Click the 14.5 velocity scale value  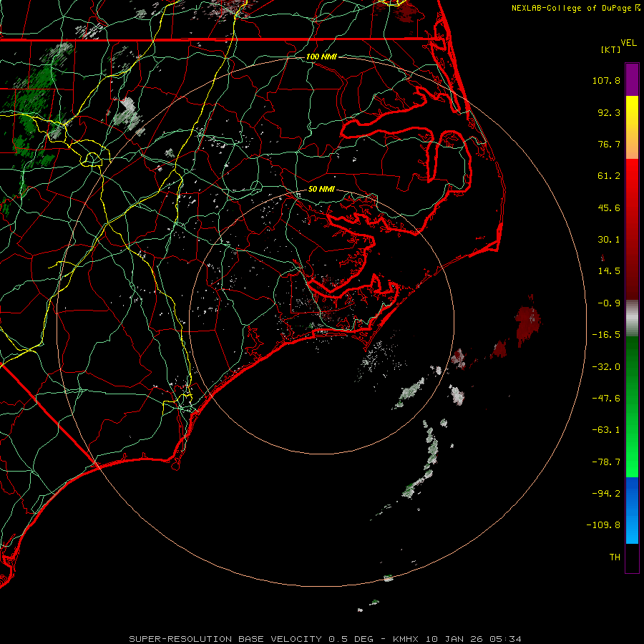(609, 271)
